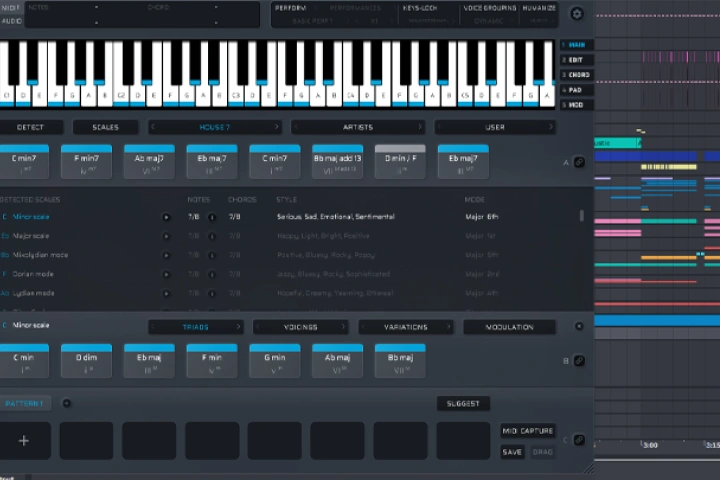This screenshot has width=720, height=480.
Task: Toggle MIDI CAPTURE
Action: [x=528, y=431]
